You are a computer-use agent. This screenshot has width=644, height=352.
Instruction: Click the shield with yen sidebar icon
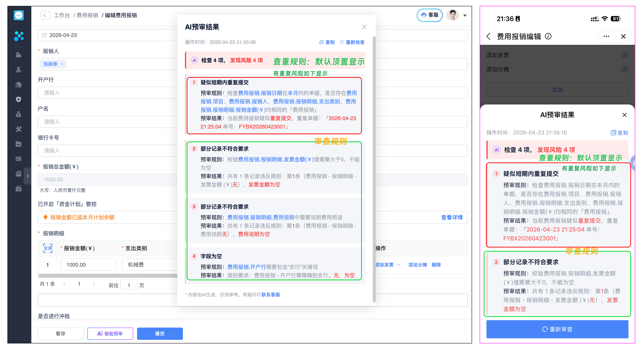[x=19, y=99]
